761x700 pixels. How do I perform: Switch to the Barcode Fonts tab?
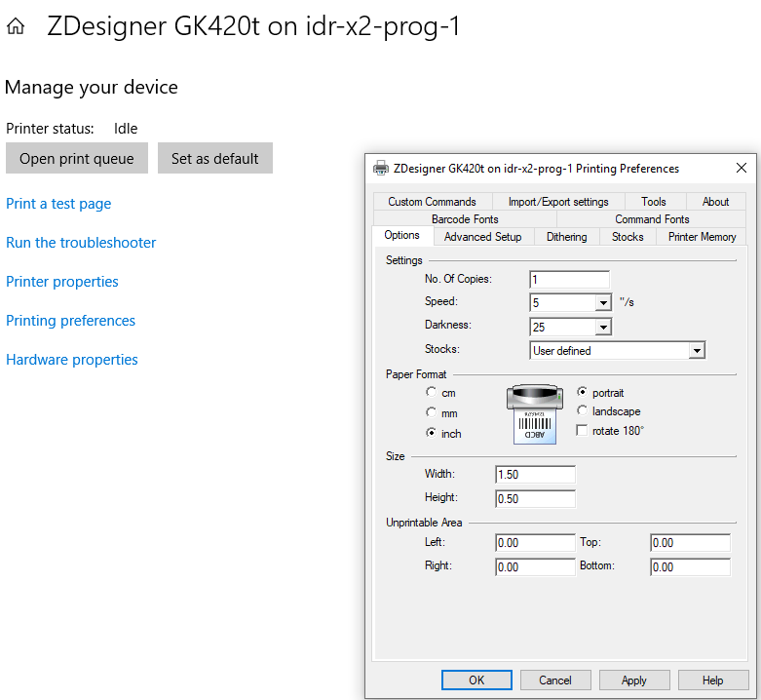click(x=465, y=219)
